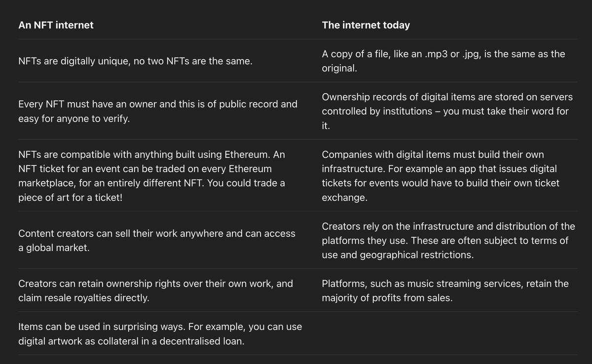Click the word "original." in the first row
Viewport: 592px width, 364px height.
(339, 69)
